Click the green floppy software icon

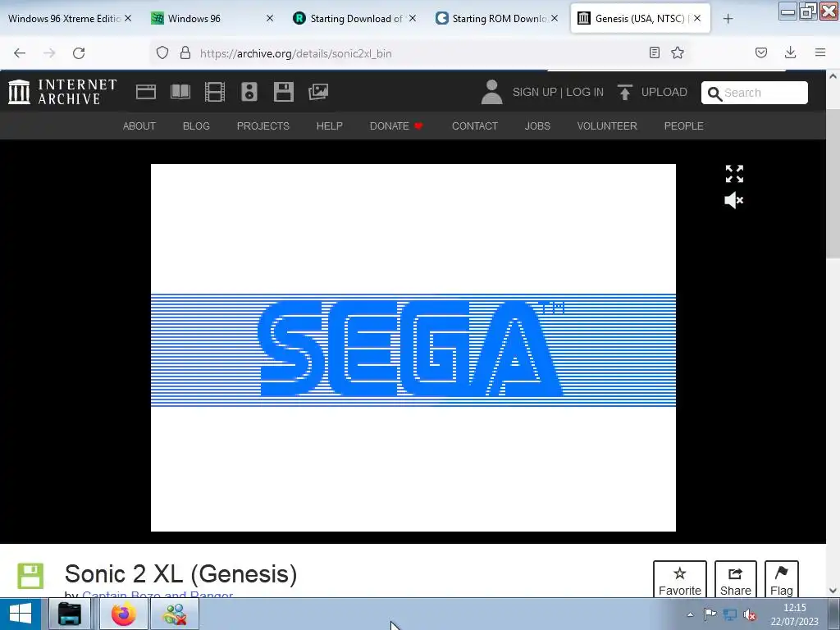coord(30,576)
